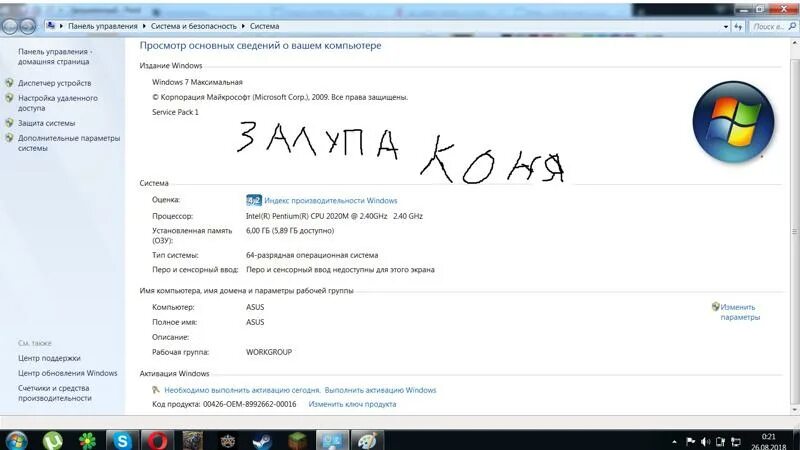
Task: Open address bar history dropdown arrow
Action: (x=726, y=26)
